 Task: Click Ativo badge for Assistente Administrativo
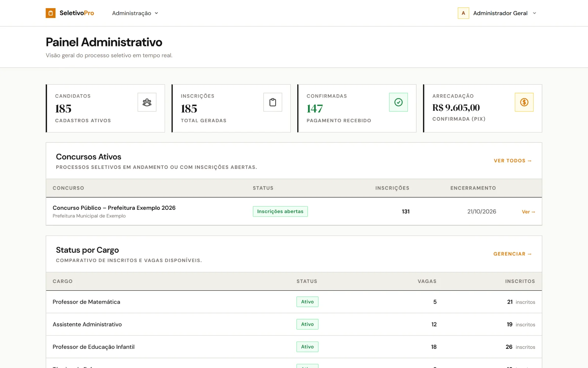point(307,324)
